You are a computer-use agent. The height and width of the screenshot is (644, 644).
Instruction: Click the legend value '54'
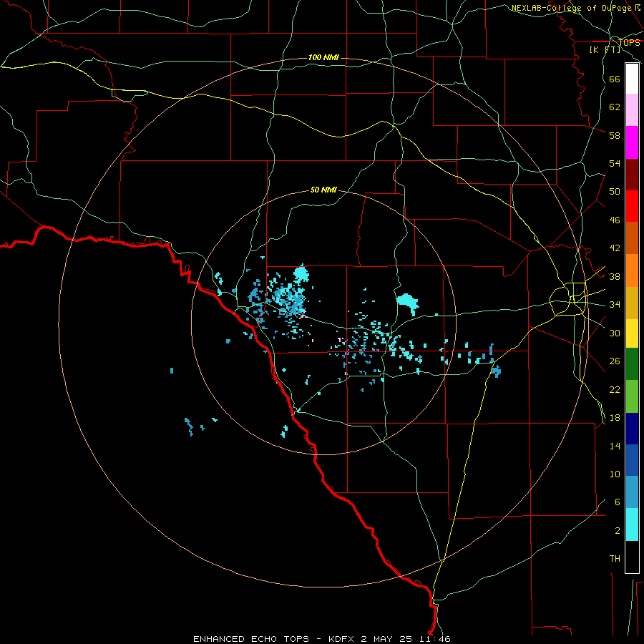tap(615, 163)
